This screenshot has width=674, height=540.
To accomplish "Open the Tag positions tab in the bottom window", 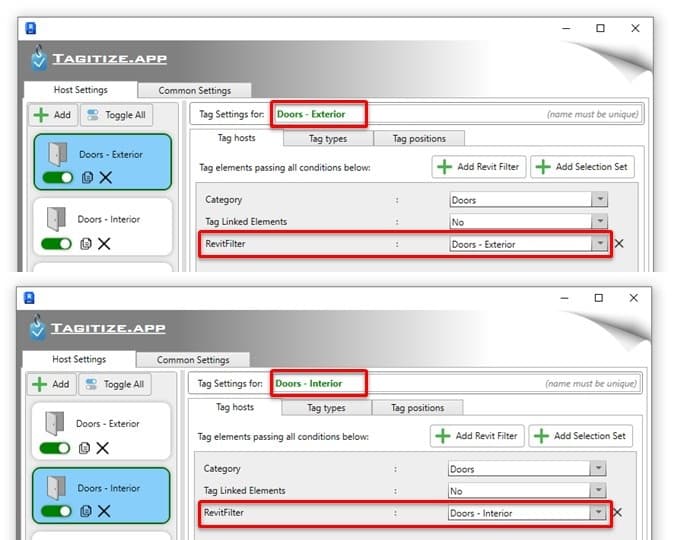I will (x=417, y=408).
